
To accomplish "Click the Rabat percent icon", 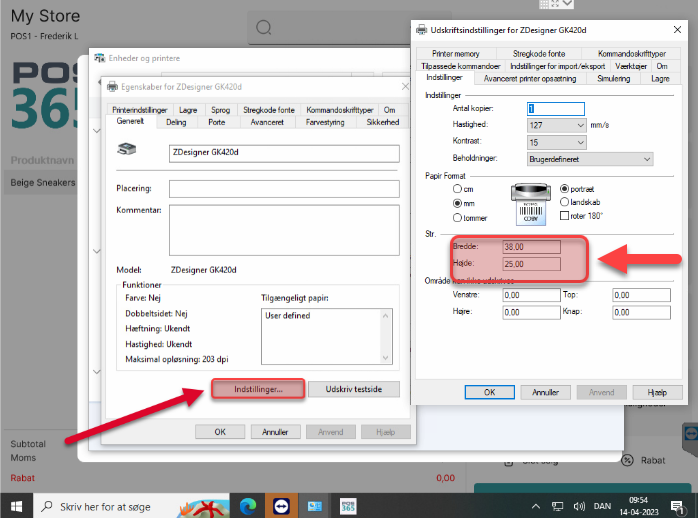I will tap(627, 460).
